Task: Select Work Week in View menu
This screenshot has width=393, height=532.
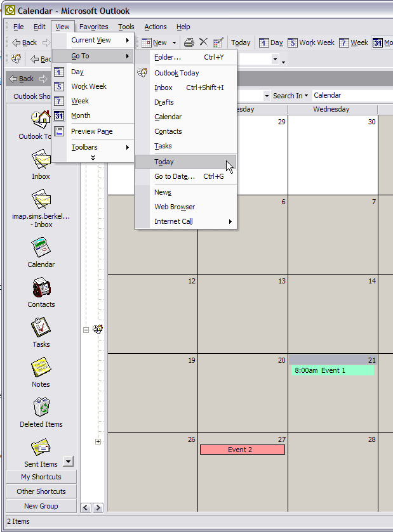Action: (93, 86)
